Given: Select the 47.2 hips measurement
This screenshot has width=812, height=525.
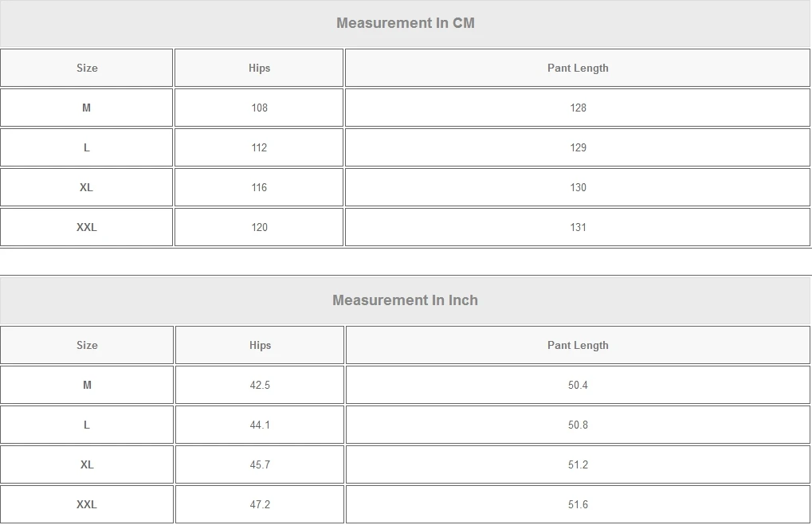Looking at the screenshot, I should pyautogui.click(x=260, y=504).
